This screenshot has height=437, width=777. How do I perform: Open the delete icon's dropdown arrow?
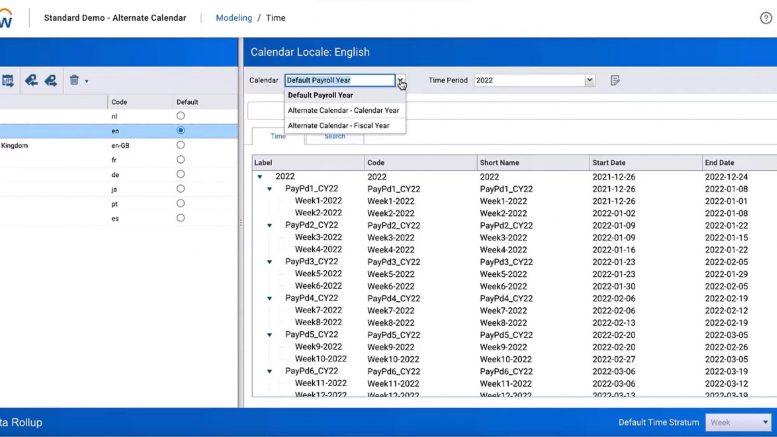coord(87,81)
